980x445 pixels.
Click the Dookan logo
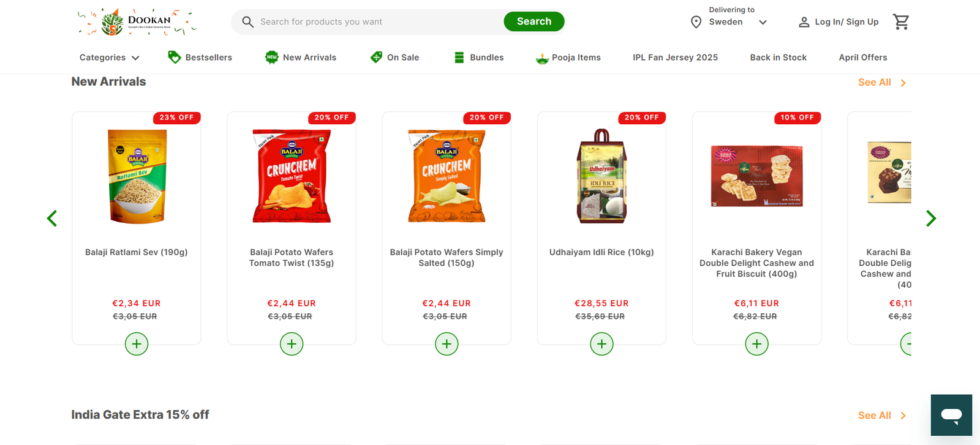137,22
